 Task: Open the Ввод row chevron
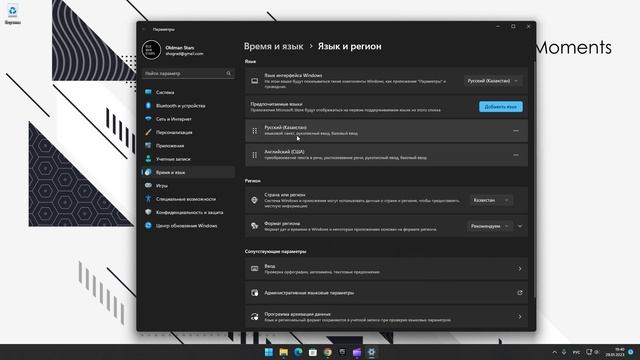(x=520, y=269)
